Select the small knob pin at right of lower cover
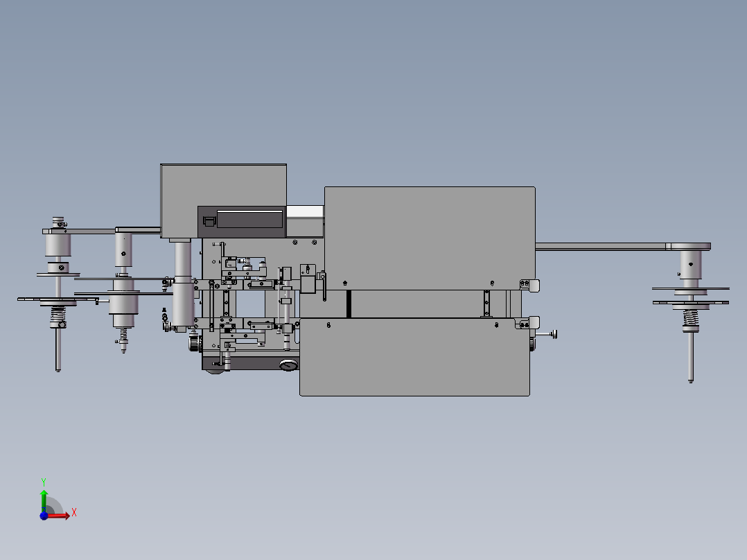Viewport: 747px width, 560px height. click(547, 335)
